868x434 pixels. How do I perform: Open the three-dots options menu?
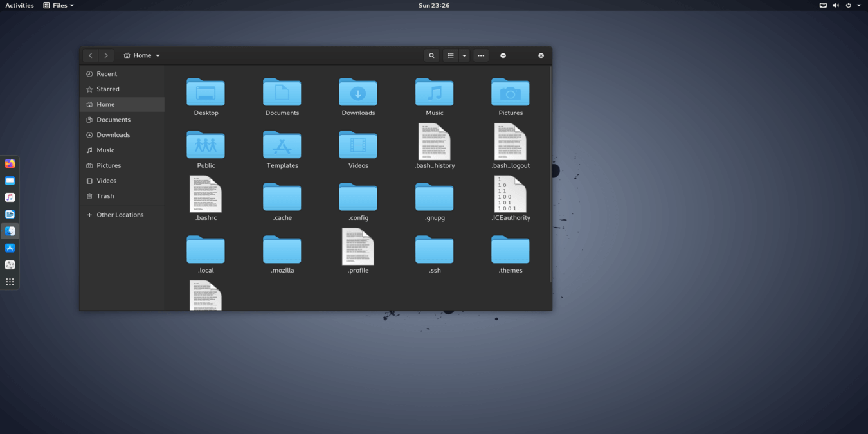(x=480, y=55)
